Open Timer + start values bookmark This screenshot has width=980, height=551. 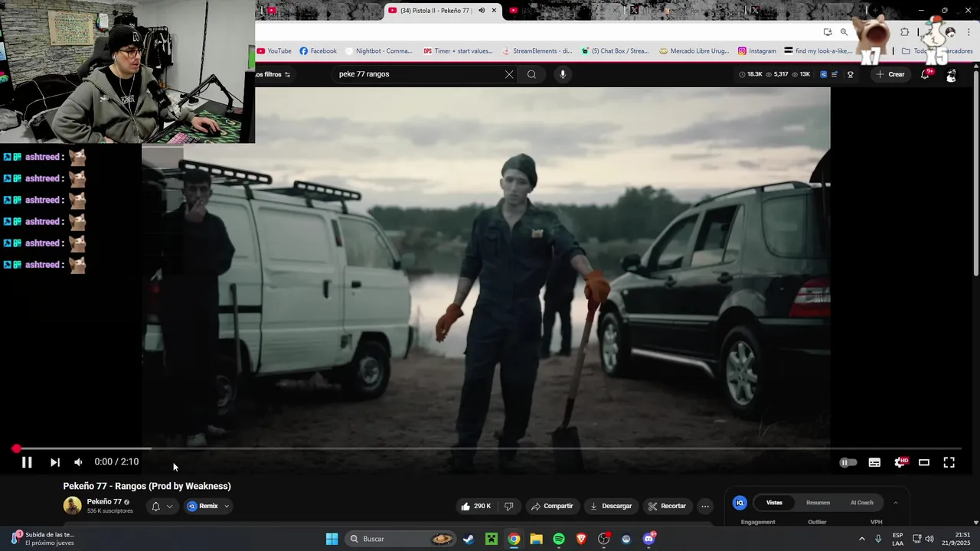[458, 51]
